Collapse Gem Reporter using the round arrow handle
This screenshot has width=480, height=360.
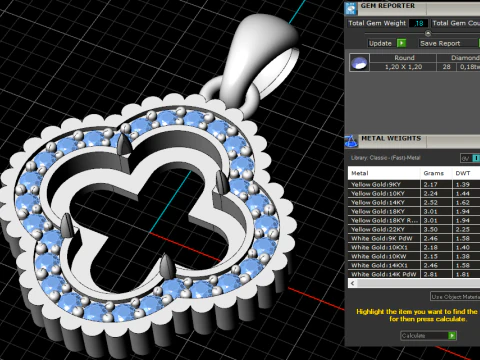428,33
